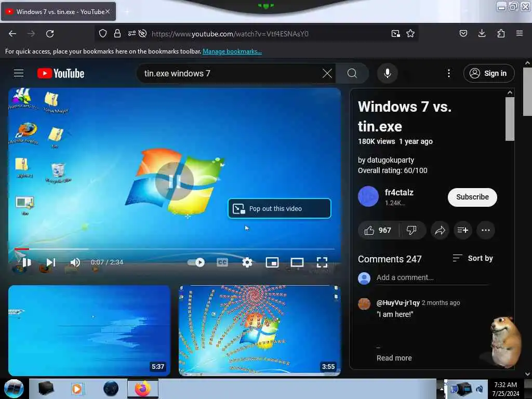The image size is (532, 399).
Task: Go back to the previous page
Action: 12,34
